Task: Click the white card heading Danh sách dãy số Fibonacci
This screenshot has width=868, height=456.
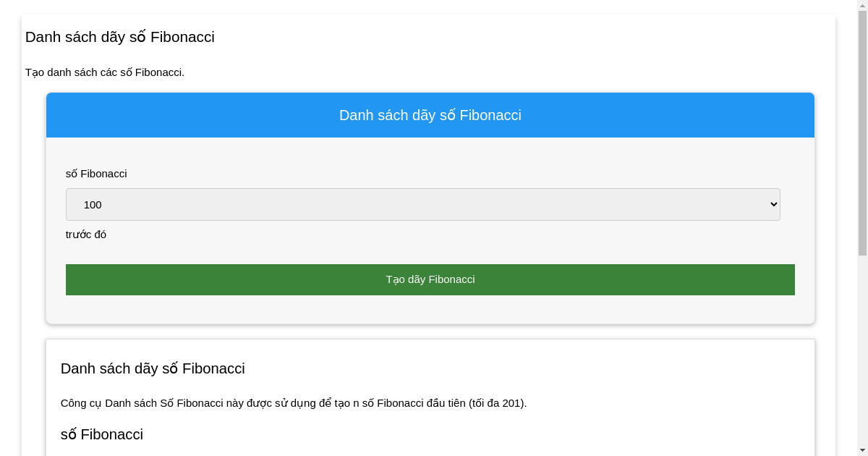Action: 153,368
